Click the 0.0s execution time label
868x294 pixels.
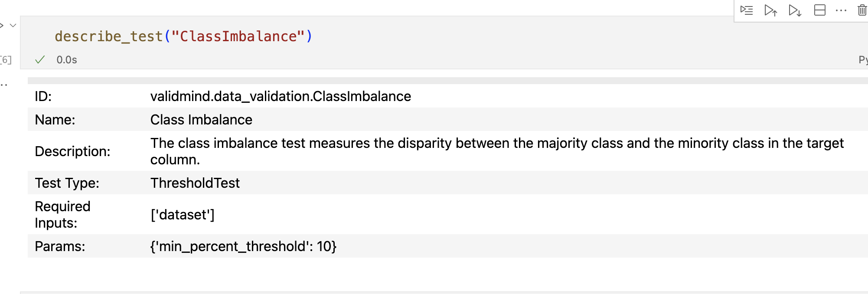coord(66,59)
